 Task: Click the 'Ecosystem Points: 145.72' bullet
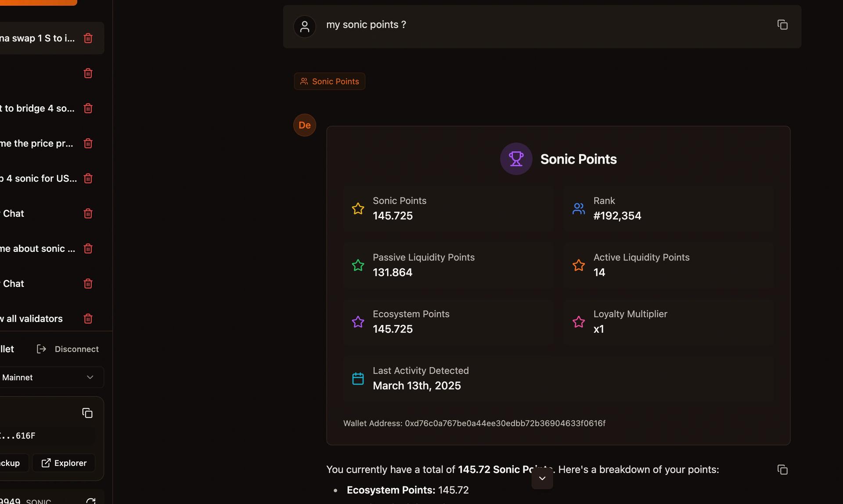pyautogui.click(x=407, y=490)
